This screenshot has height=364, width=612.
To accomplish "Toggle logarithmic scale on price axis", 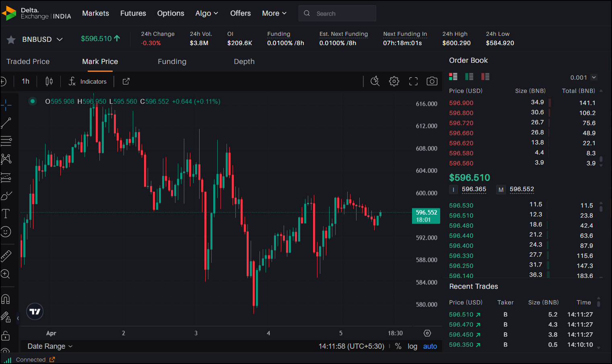I will (412, 346).
